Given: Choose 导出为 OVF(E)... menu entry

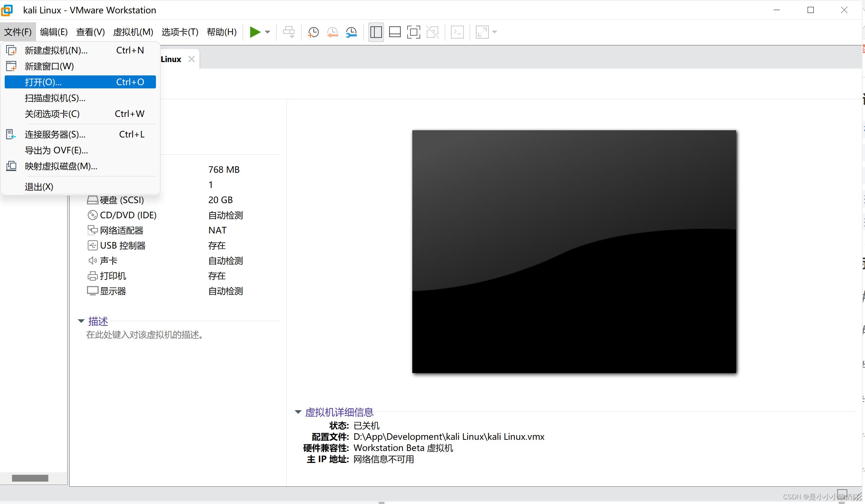Looking at the screenshot, I should (80, 150).
